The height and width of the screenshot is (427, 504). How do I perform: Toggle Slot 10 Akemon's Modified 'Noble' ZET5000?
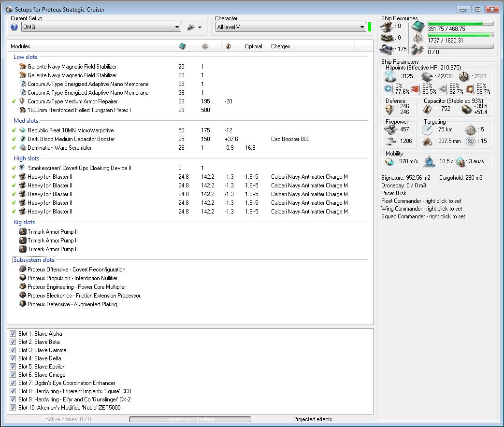point(13,408)
